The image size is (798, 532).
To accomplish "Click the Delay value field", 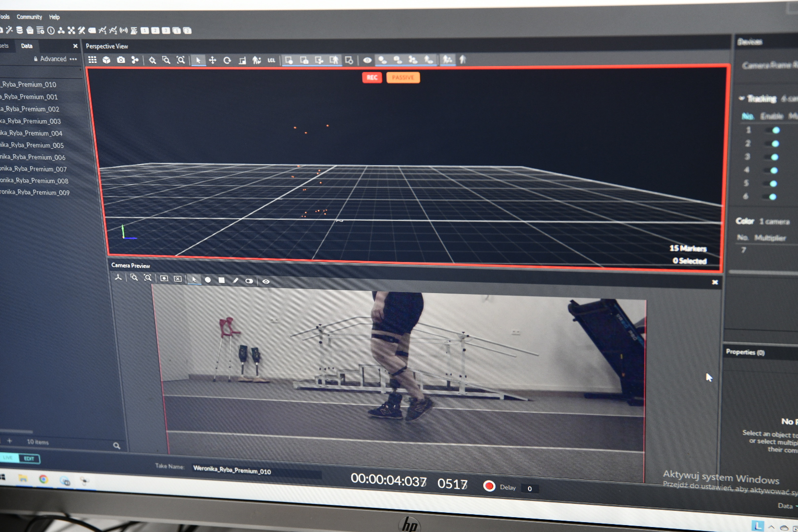I will 530,489.
